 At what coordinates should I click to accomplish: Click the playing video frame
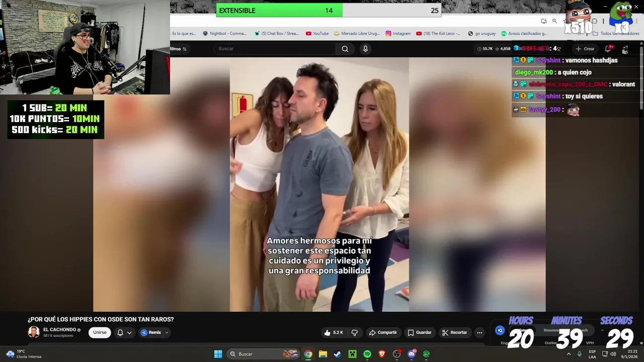click(x=319, y=185)
